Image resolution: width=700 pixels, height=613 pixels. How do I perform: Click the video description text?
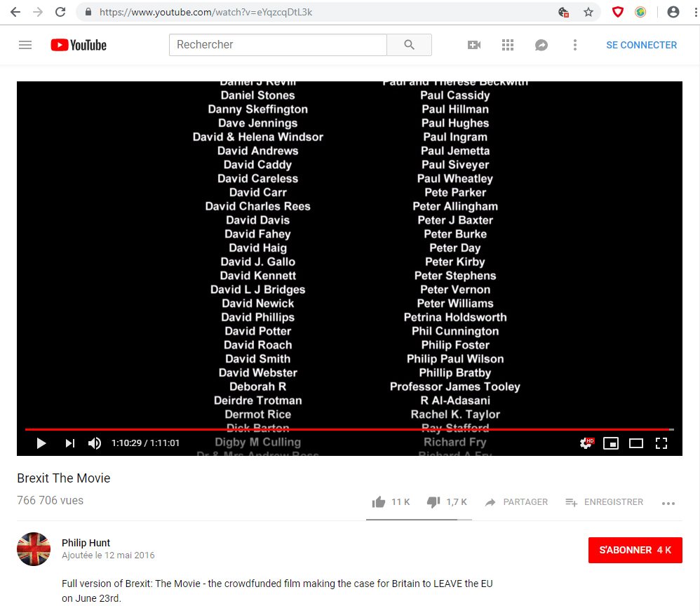tap(277, 591)
